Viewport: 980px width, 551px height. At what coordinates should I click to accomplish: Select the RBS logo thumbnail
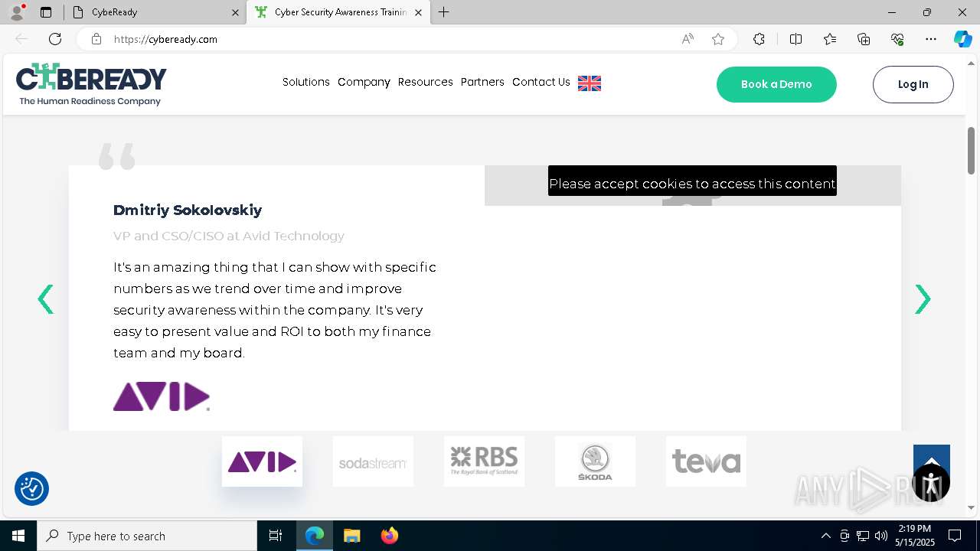[x=484, y=461]
